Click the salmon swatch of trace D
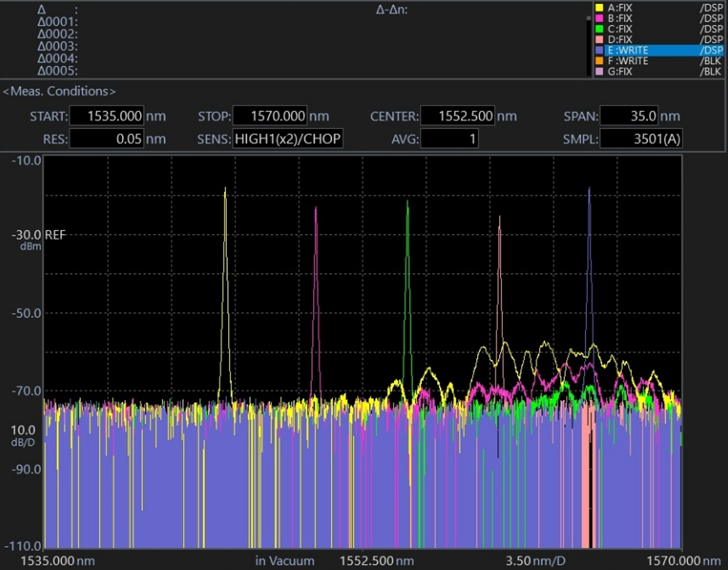This screenshot has height=570, width=728. pos(599,39)
